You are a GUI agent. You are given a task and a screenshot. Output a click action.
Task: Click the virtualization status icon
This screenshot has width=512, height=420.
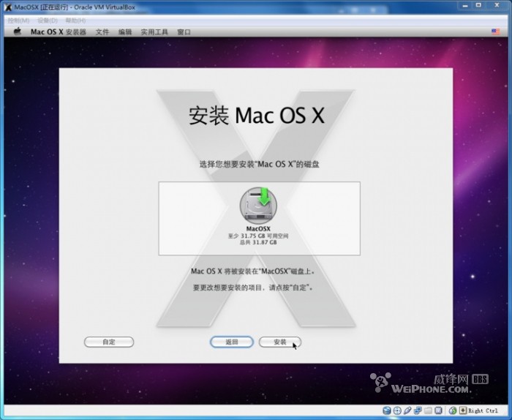[438, 410]
